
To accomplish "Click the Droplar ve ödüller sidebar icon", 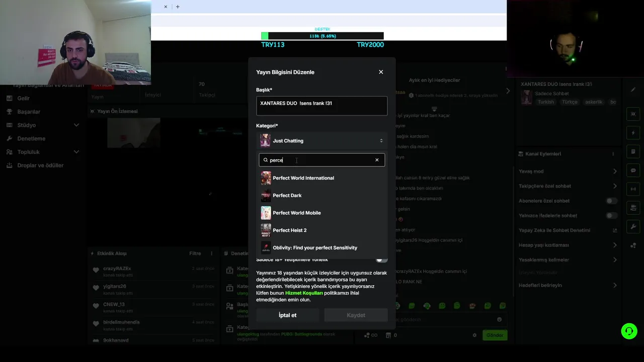I will pyautogui.click(x=9, y=165).
